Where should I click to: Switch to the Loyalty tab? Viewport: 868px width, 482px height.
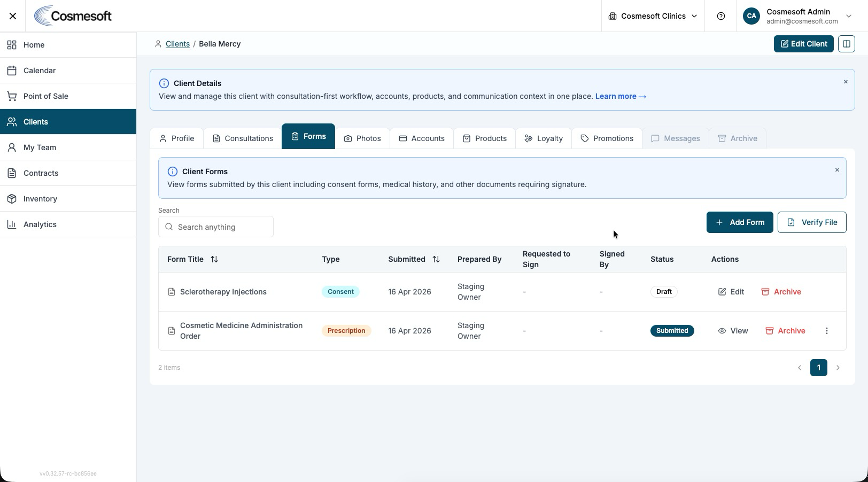(544, 138)
